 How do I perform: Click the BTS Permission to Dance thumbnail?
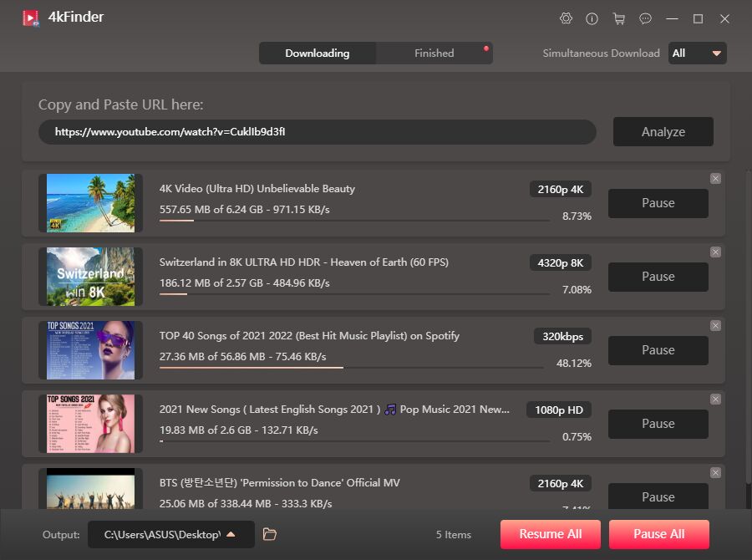(x=90, y=488)
